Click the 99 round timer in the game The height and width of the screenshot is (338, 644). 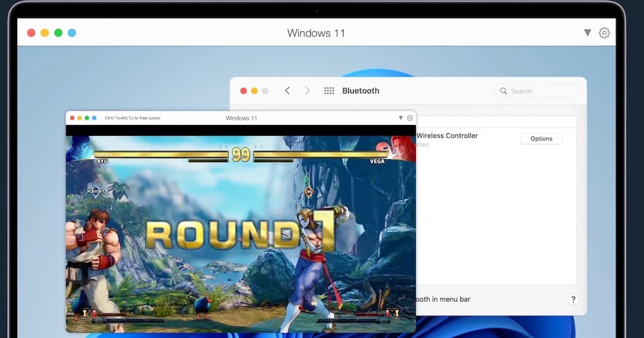pos(241,155)
